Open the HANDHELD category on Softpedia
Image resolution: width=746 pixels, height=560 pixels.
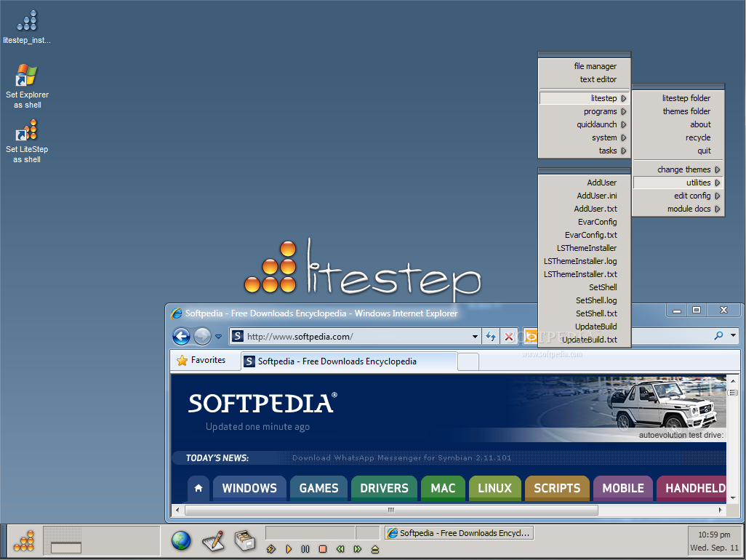[x=691, y=488]
